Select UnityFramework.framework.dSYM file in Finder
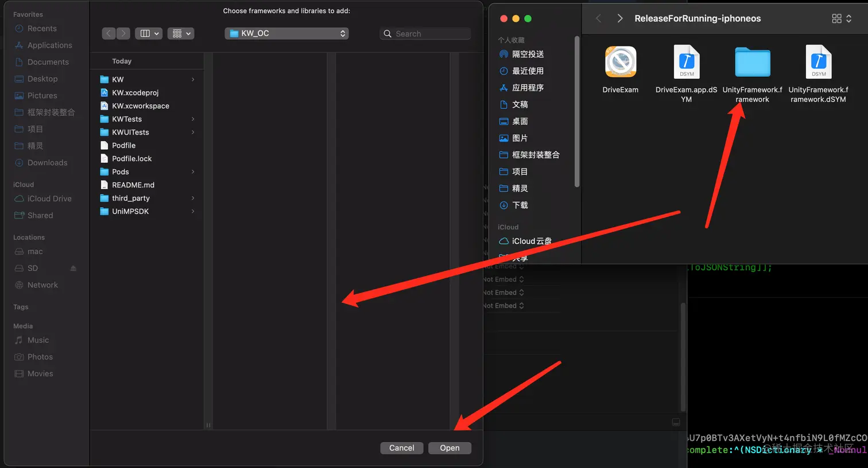Screen dimensions: 868x468 click(x=819, y=63)
